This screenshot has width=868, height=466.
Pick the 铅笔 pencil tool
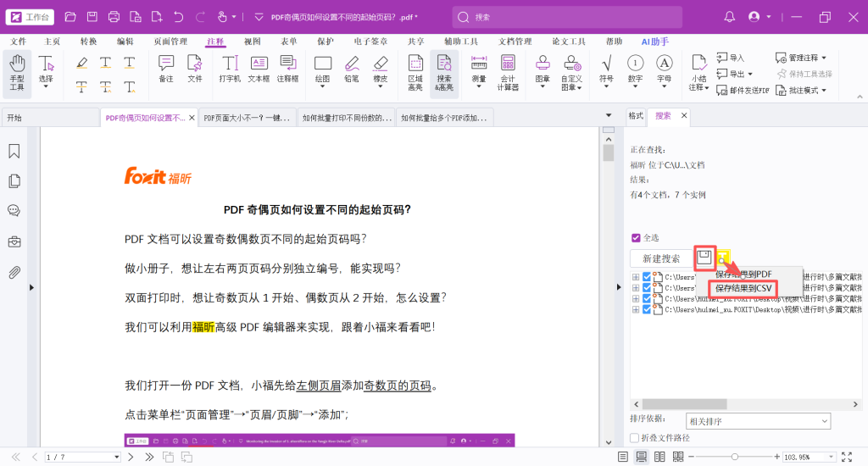pos(352,69)
